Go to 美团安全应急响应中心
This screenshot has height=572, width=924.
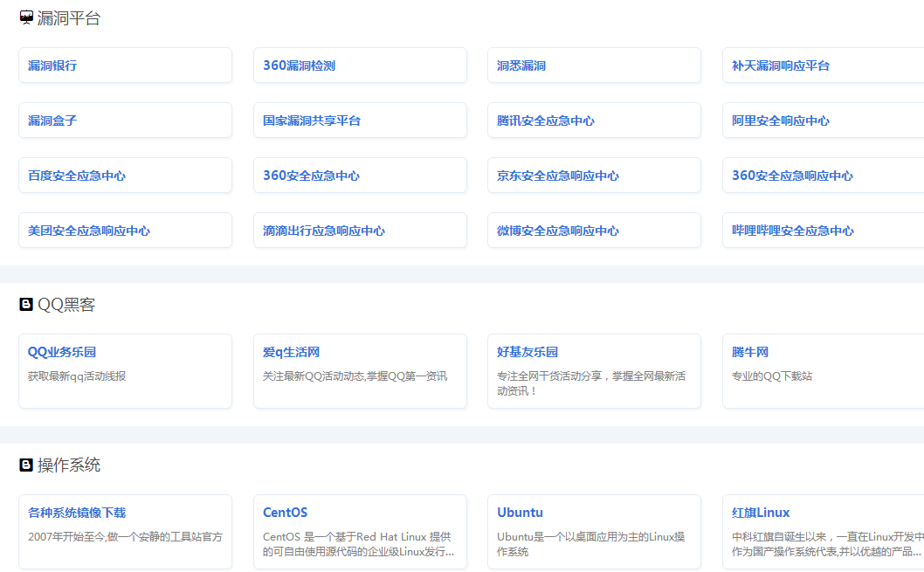[89, 231]
